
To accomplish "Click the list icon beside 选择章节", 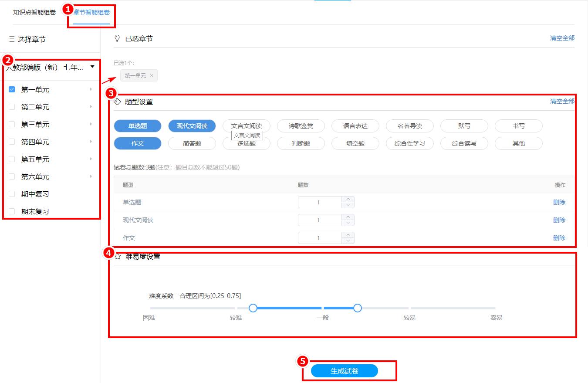I will click(x=12, y=39).
